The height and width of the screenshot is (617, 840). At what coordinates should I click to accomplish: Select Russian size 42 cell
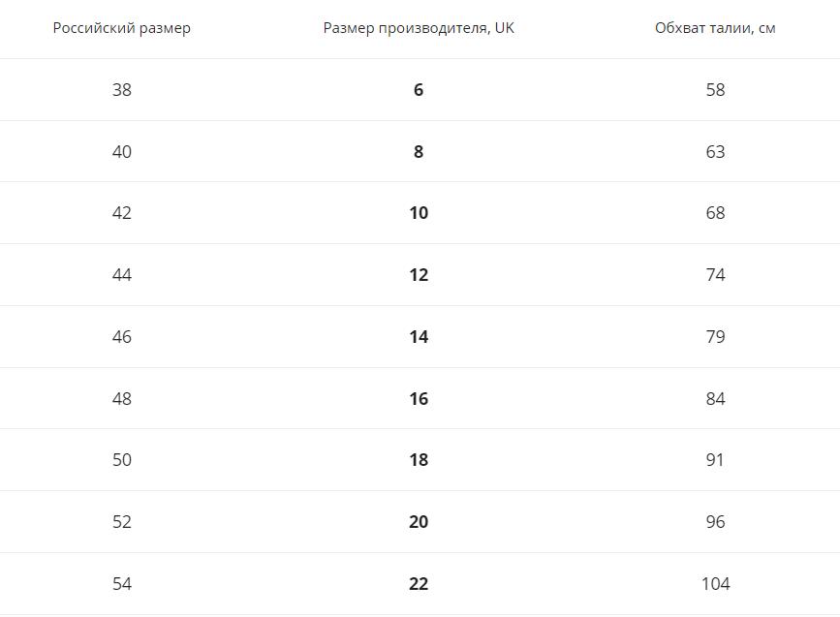[122, 213]
